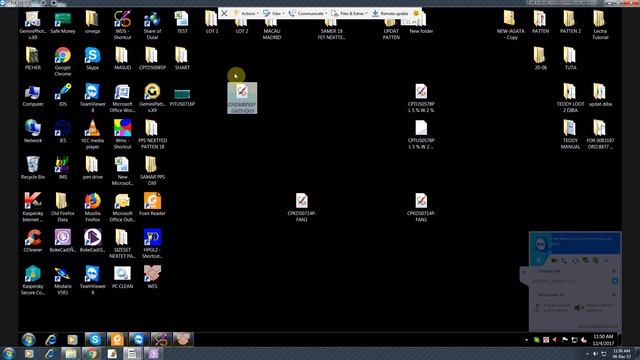This screenshot has width=640, height=360.
Task: Select the Network desktop icon
Action: pyautogui.click(x=33, y=131)
